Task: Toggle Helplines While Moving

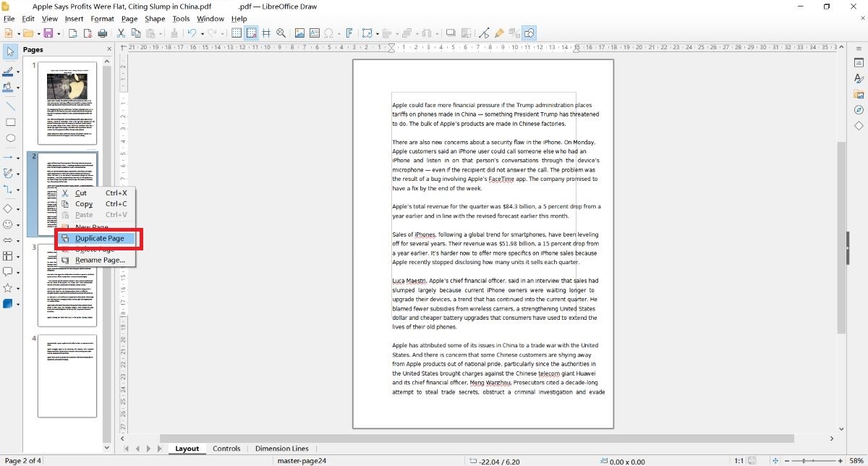Action: coord(267,33)
